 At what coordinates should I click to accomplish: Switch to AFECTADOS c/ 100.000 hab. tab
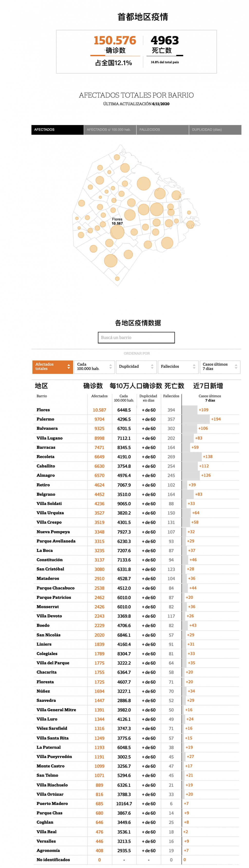coord(110,129)
